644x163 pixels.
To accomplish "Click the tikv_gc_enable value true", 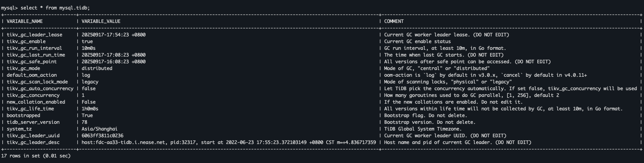I will click(87, 42).
